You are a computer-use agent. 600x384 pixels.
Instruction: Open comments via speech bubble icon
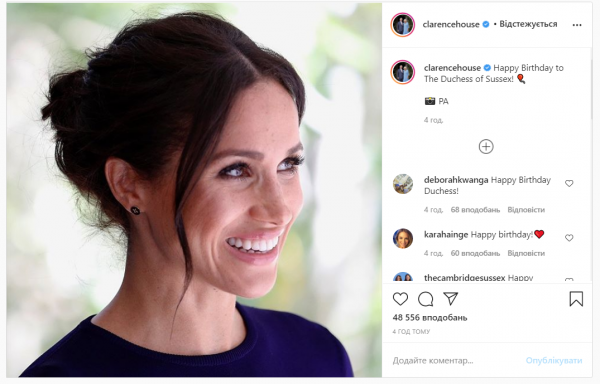pyautogui.click(x=426, y=299)
